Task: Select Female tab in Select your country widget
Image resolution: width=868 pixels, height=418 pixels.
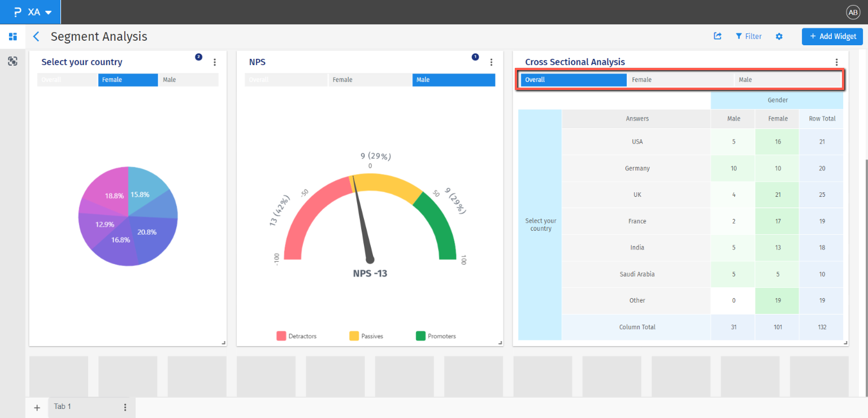Action: [128, 80]
